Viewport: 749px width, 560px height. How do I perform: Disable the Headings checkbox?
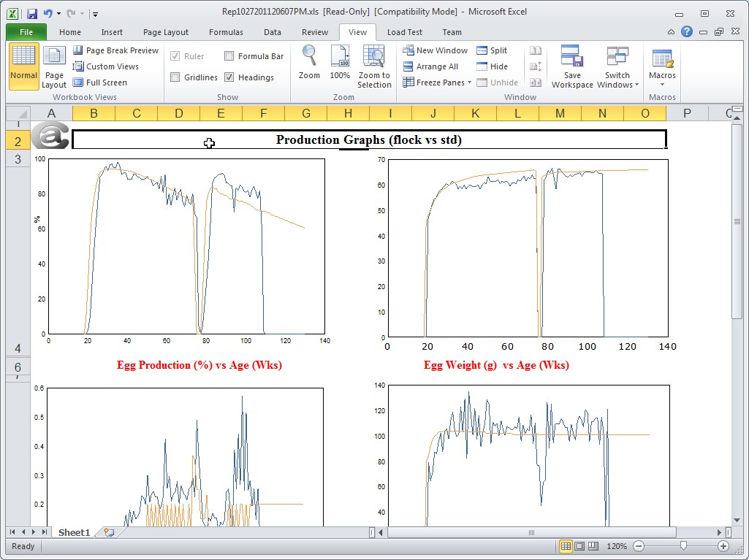pos(229,77)
